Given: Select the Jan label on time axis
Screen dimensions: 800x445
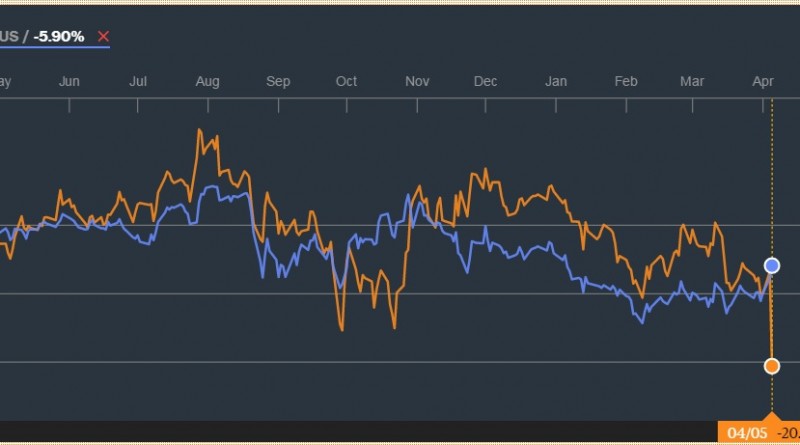Looking at the screenshot, I should coord(557,81).
